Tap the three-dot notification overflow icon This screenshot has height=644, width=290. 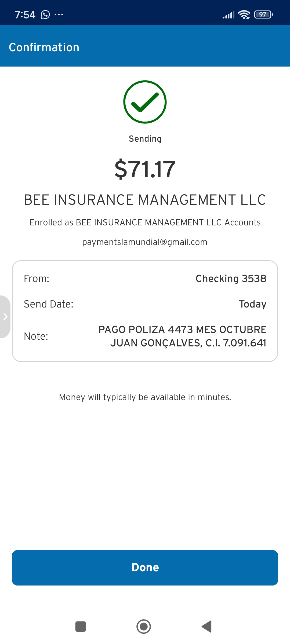click(x=59, y=14)
